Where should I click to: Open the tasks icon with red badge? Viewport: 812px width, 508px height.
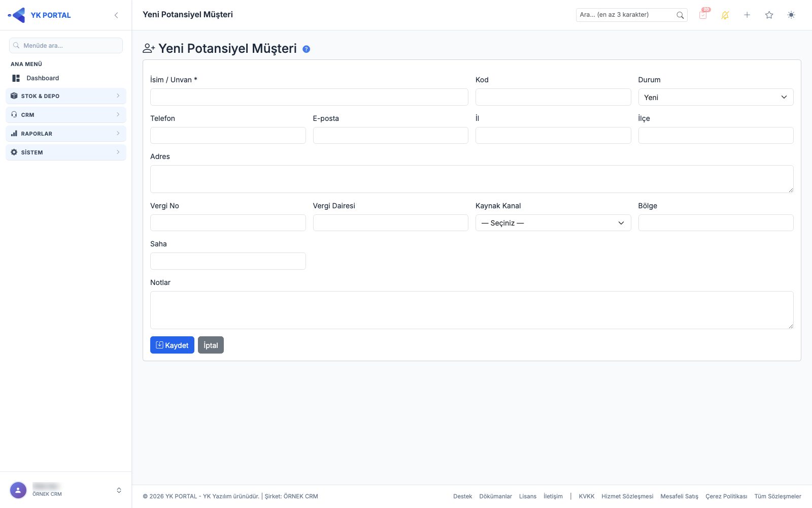click(x=703, y=15)
